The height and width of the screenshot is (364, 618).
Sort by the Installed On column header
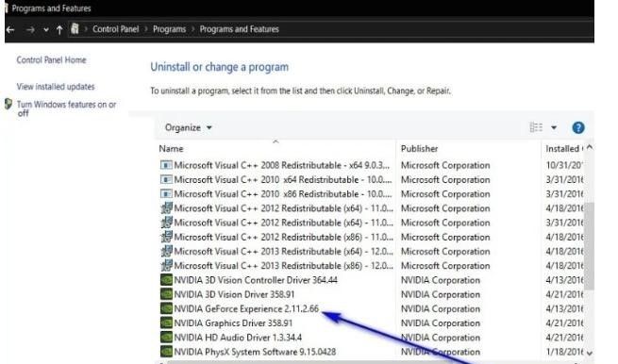pyautogui.click(x=564, y=149)
